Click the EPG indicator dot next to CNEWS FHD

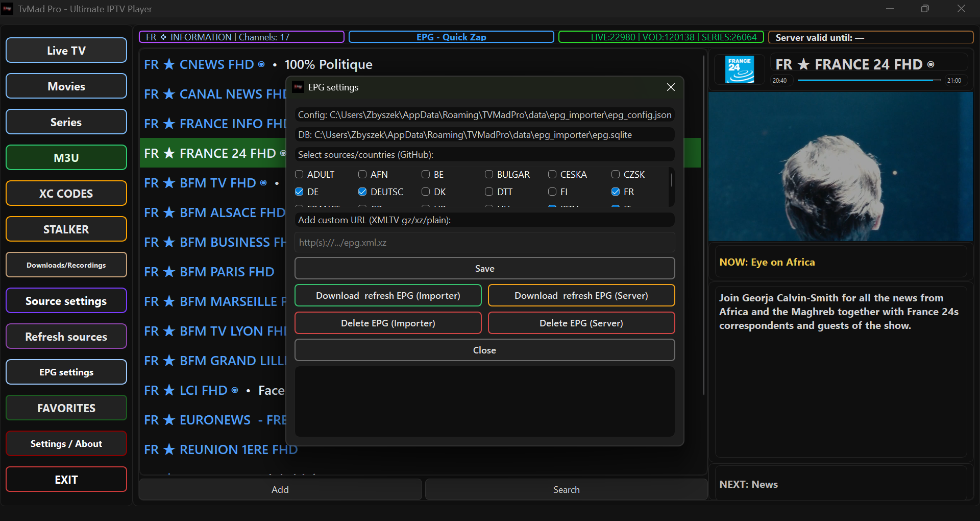(261, 64)
